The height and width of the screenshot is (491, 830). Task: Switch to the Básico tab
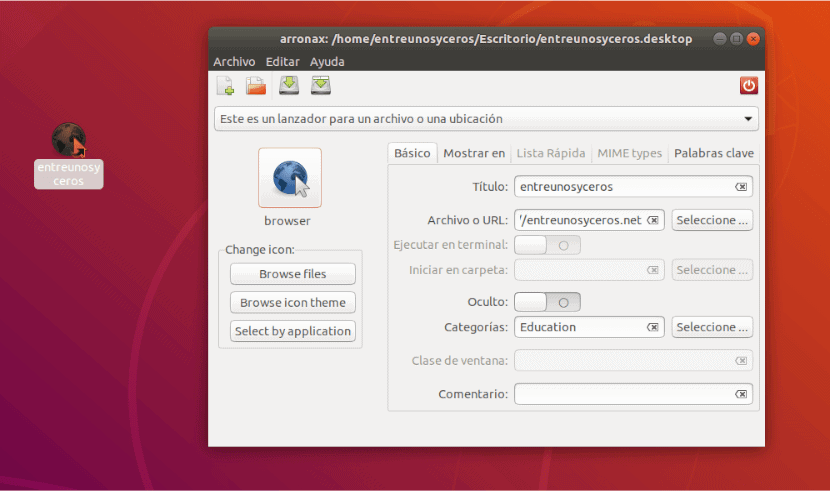click(412, 153)
